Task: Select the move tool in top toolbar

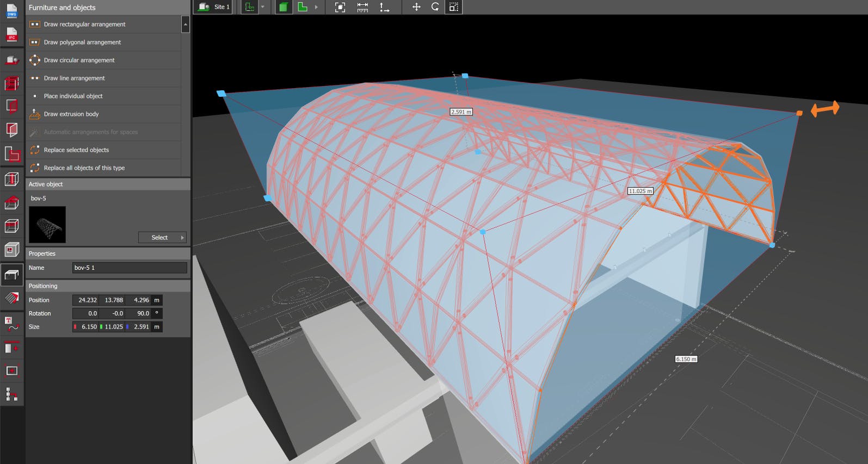Action: click(x=416, y=7)
